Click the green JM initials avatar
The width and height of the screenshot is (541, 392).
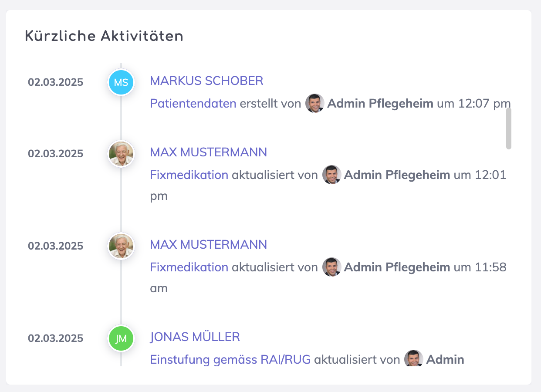click(x=121, y=338)
